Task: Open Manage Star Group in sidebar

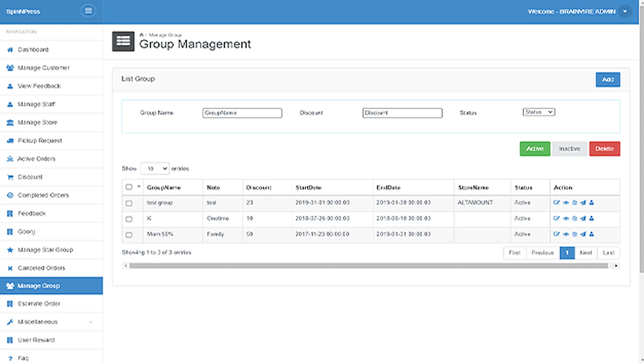Action: pos(52,250)
